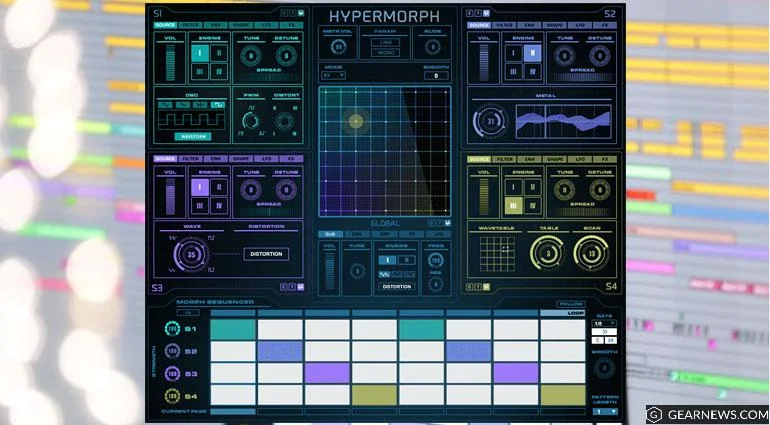Click the S1 DISTORT knob
Image resolution: width=770 pixels, height=425 pixels.
(x=285, y=121)
